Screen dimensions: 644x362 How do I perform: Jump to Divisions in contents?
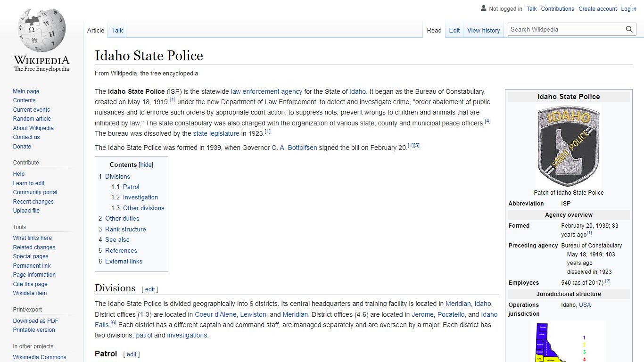(x=114, y=176)
